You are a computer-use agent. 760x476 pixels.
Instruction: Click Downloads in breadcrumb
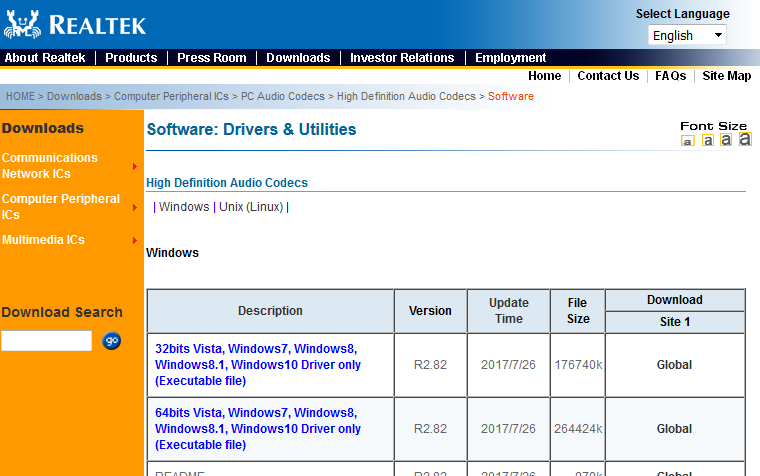point(74,96)
